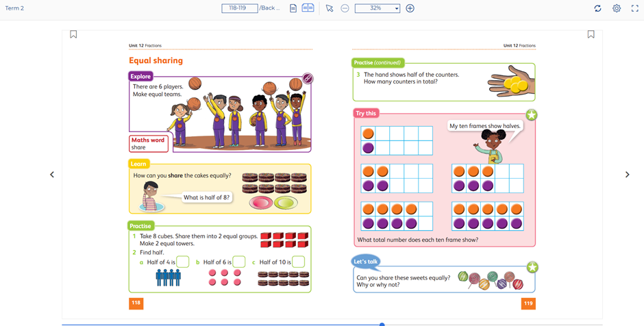The width and height of the screenshot is (644, 326).
Task: Switch to single page view
Action: click(x=293, y=8)
